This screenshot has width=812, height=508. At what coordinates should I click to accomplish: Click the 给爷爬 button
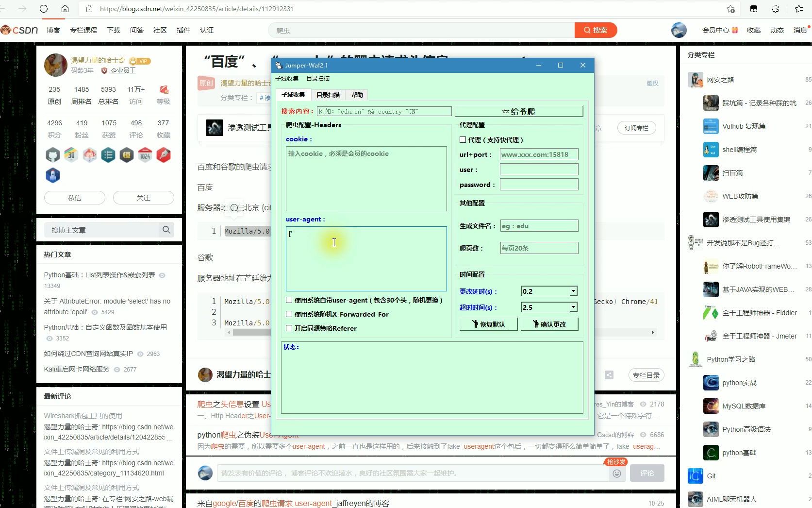(x=518, y=111)
